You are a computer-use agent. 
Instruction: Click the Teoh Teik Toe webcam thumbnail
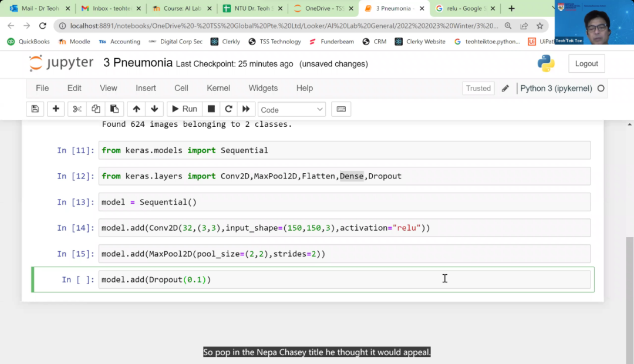(594, 22)
